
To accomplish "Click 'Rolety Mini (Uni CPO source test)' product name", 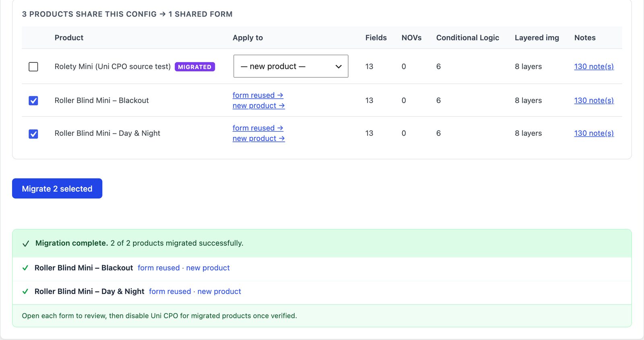I will pos(113,66).
